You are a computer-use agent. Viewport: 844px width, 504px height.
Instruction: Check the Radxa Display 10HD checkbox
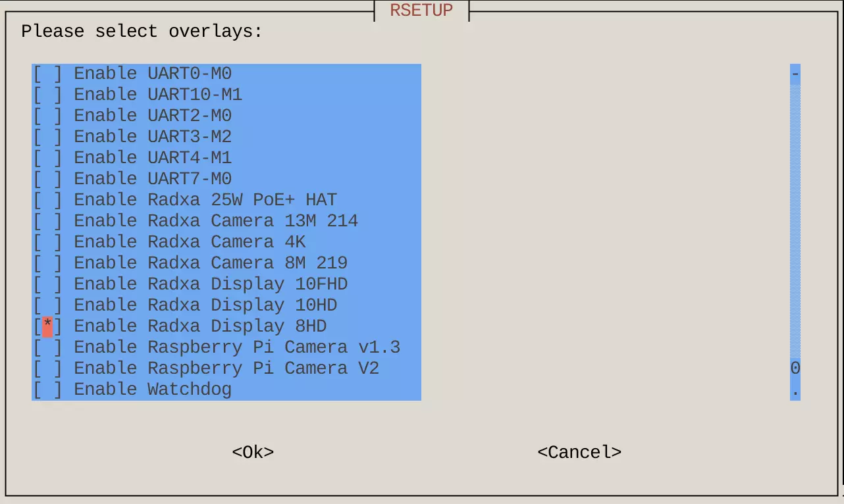(47, 305)
